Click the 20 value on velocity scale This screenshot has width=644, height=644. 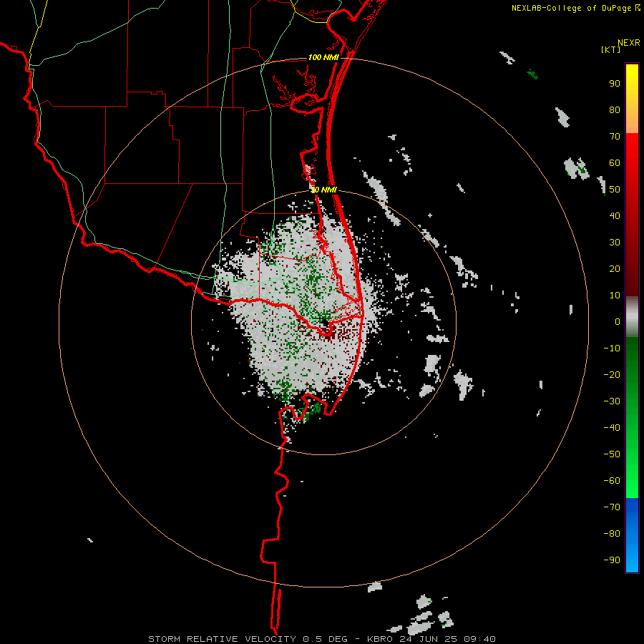(615, 269)
